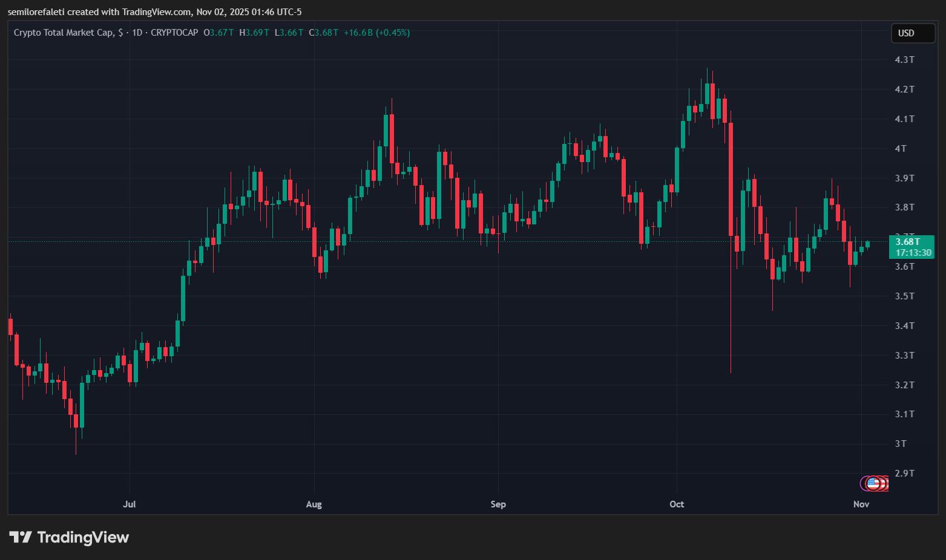Click the Crypto Total Market Cap title
The height and width of the screenshot is (560, 946).
63,33
